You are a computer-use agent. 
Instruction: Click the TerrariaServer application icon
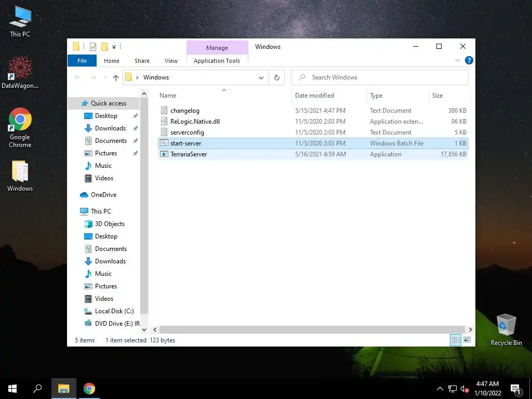pos(164,154)
